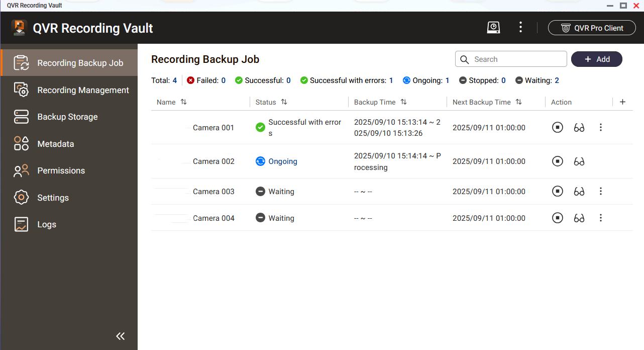Focus the Search input field
The height and width of the screenshot is (350, 644).
511,59
